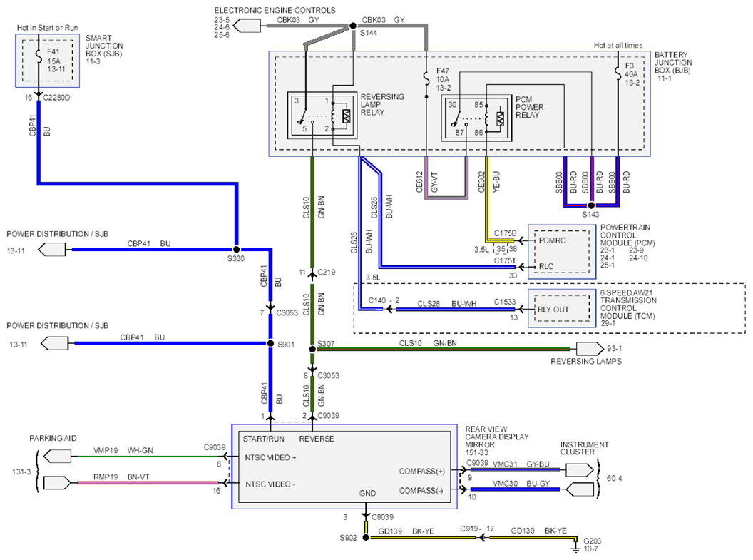Click the '93-1' page reference
This screenshot has width=753, height=560.
tap(614, 348)
